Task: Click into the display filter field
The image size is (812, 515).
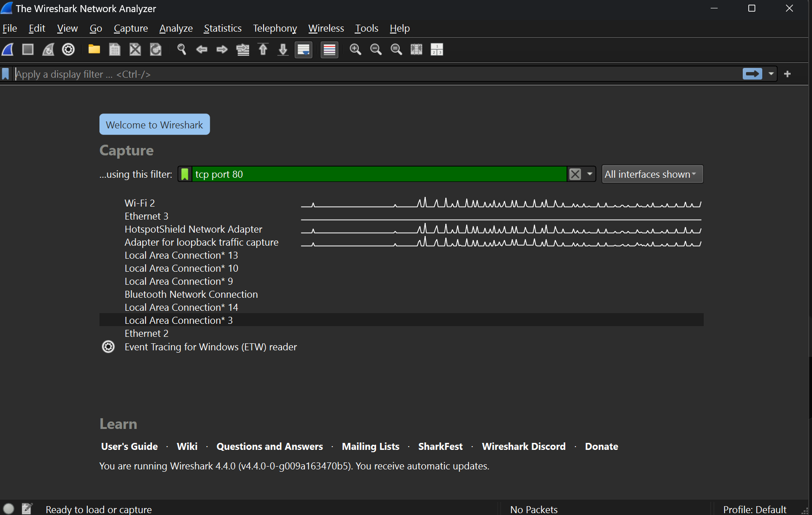Action: pyautogui.click(x=377, y=74)
